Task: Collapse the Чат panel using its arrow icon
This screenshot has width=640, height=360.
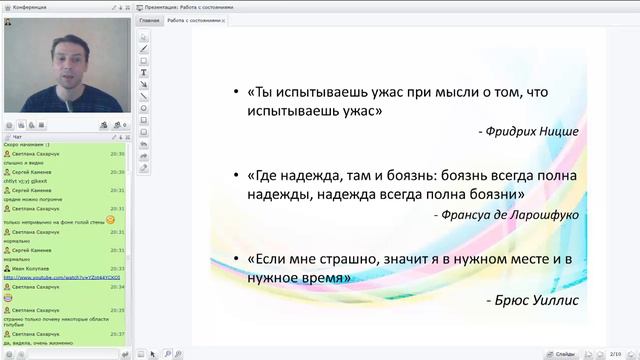Action: coord(121,137)
